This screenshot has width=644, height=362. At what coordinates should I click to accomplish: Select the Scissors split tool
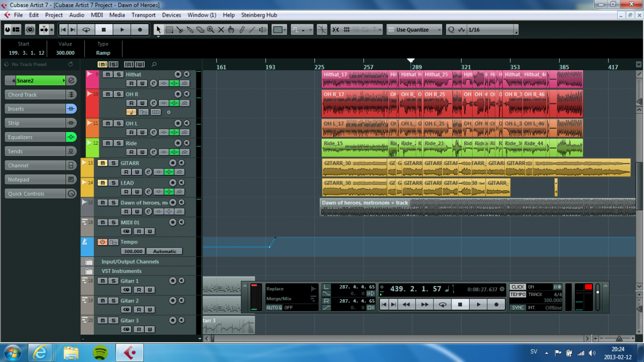pos(179,30)
